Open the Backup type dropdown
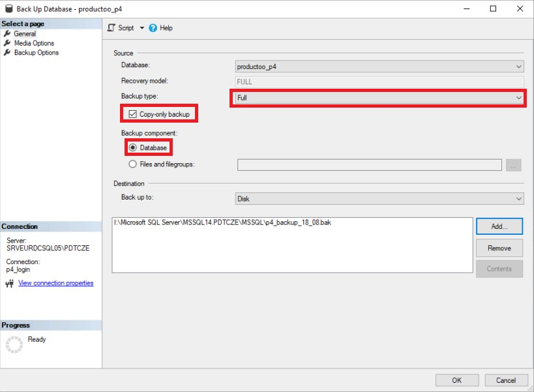Viewport: 534px width, 392px height. [379, 98]
